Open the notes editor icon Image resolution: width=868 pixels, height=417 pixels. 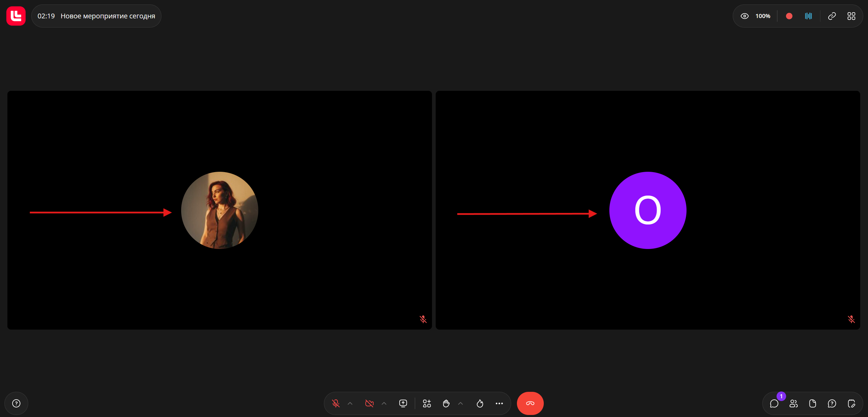point(851,403)
